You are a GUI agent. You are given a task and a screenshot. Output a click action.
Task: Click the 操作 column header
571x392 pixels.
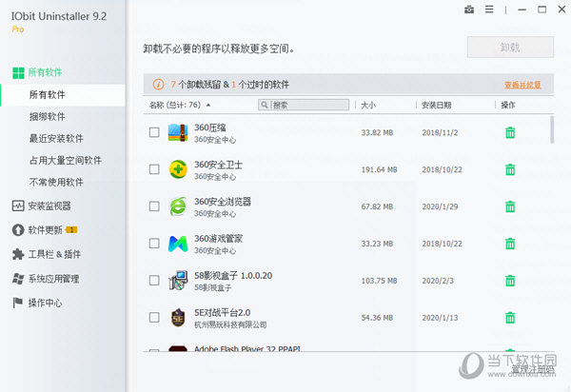[x=507, y=106]
